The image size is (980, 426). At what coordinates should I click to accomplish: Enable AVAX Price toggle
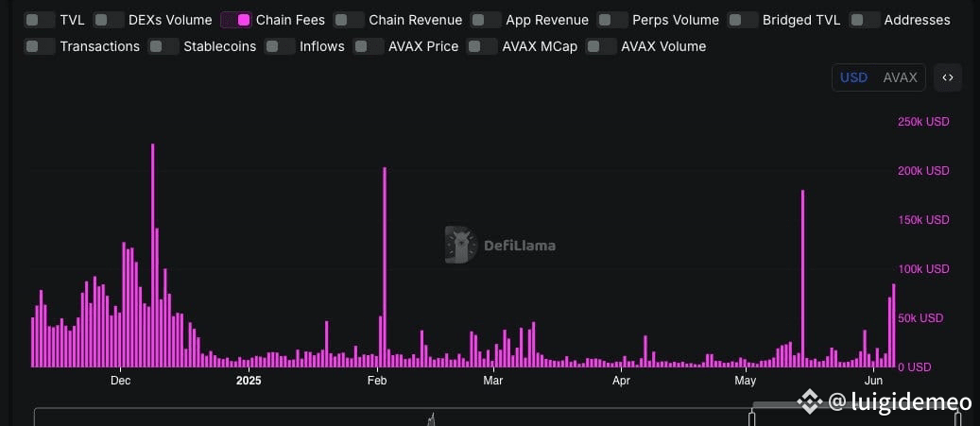pyautogui.click(x=369, y=46)
